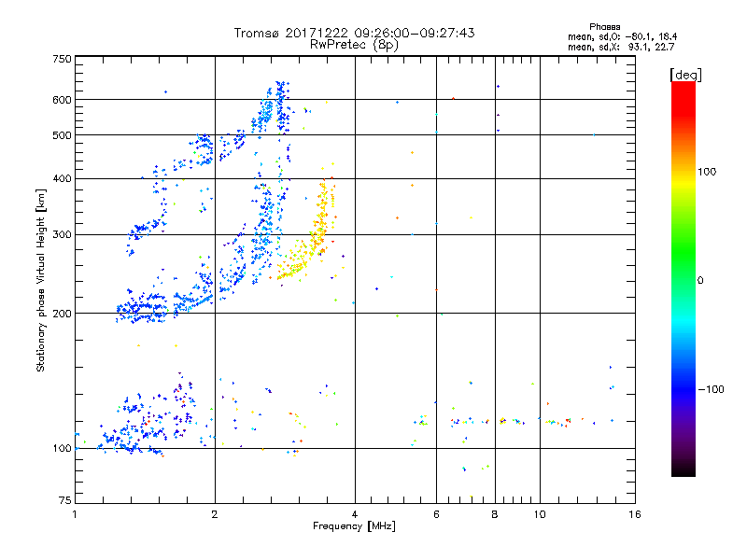Click the '6' x-axis tick label
Screen dimensions: 747x560
click(436, 514)
